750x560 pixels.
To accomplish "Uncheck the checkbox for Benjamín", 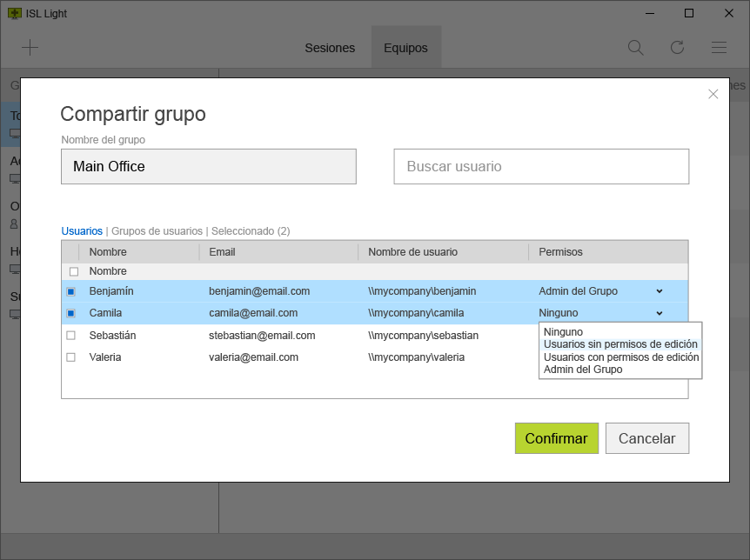I will click(x=71, y=291).
